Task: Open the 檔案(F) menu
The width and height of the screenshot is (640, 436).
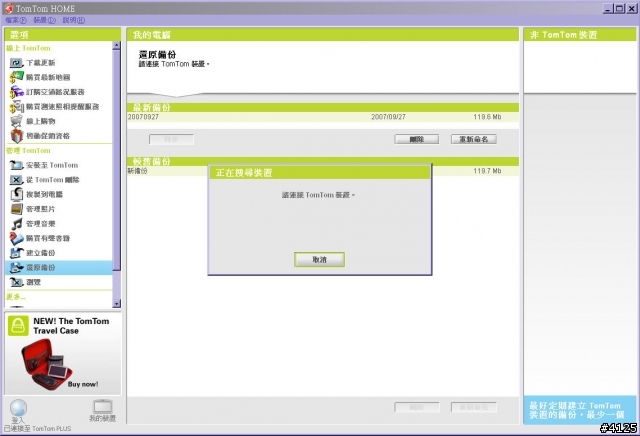Action: (16, 20)
